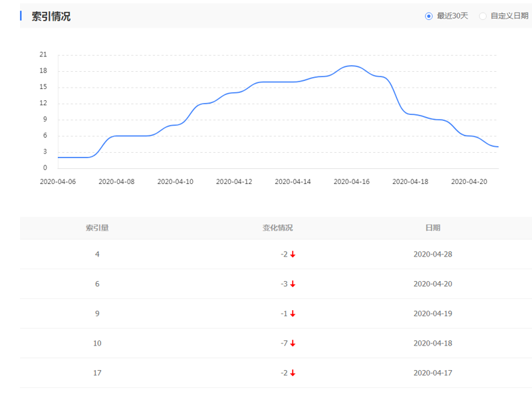Click the 2020-04-18 x-axis label
The image size is (532, 396).
pyautogui.click(x=410, y=182)
